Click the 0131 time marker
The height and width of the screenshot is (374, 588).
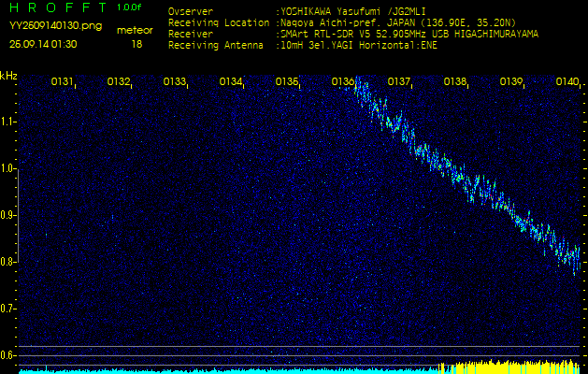[x=63, y=82]
